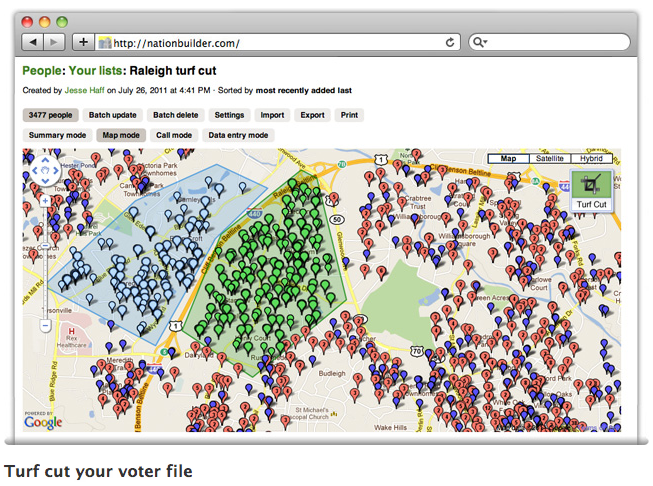Open Data entry mode
The width and height of the screenshot is (653, 486).
[x=238, y=134]
